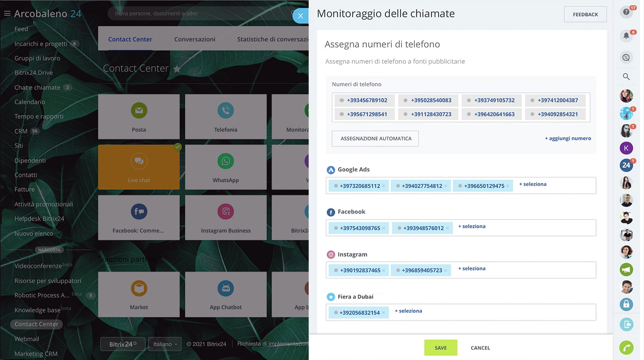644x360 pixels.
Task: Remove number +397320685112 from Google Ads
Action: click(383, 186)
